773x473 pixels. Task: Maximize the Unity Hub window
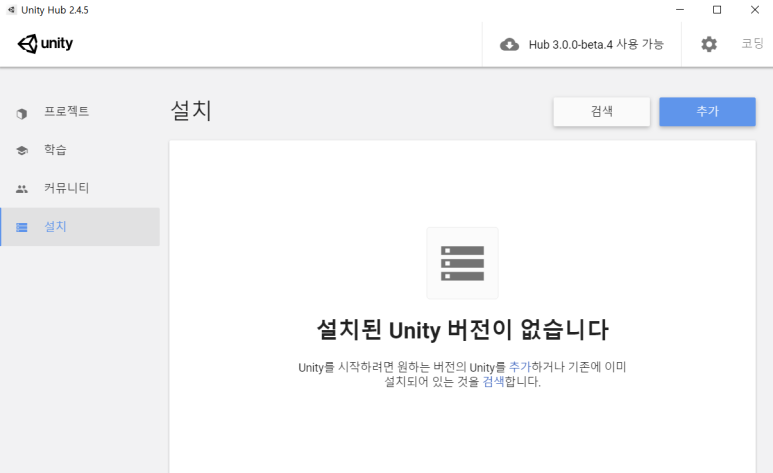pyautogui.click(x=717, y=10)
